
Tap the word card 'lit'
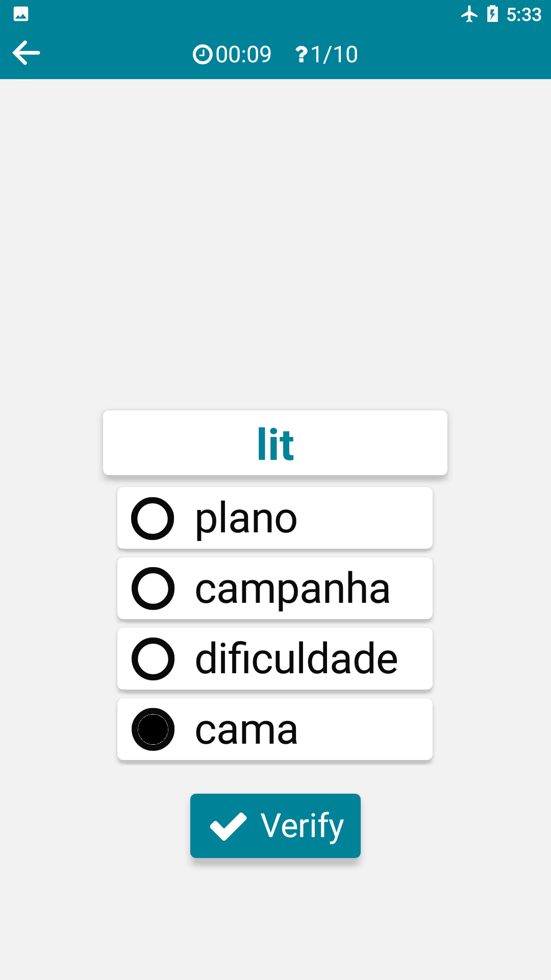pyautogui.click(x=275, y=443)
